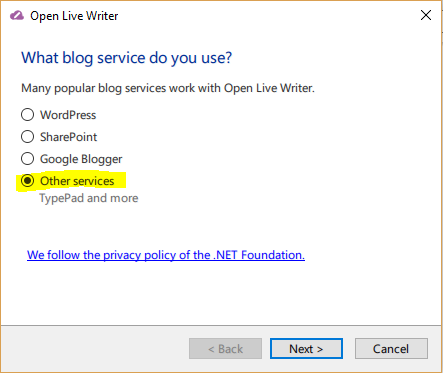The height and width of the screenshot is (373, 443).
Task: Open the .NET Foundation privacy policy link
Action: point(166,255)
